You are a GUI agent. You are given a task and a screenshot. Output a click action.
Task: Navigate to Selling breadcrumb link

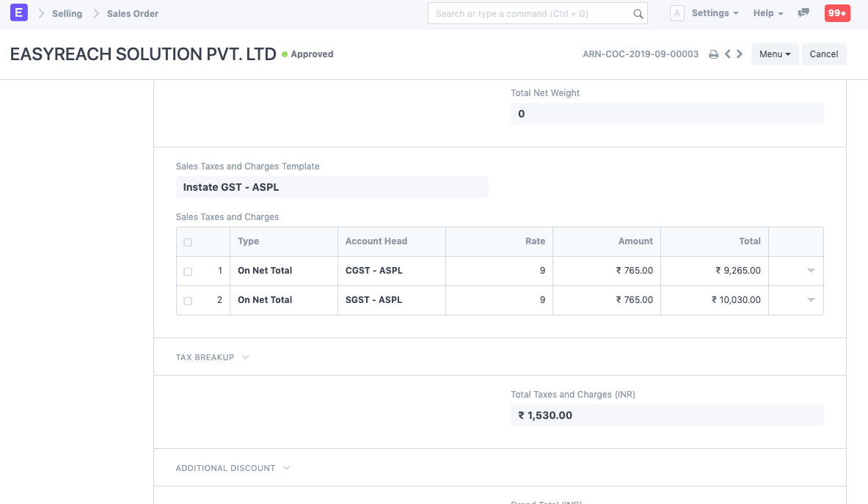pos(67,13)
